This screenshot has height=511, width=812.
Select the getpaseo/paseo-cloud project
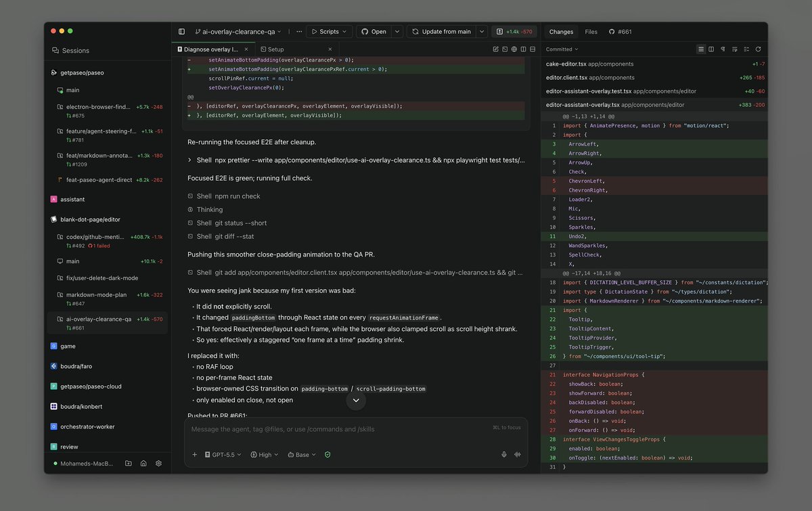click(107, 386)
